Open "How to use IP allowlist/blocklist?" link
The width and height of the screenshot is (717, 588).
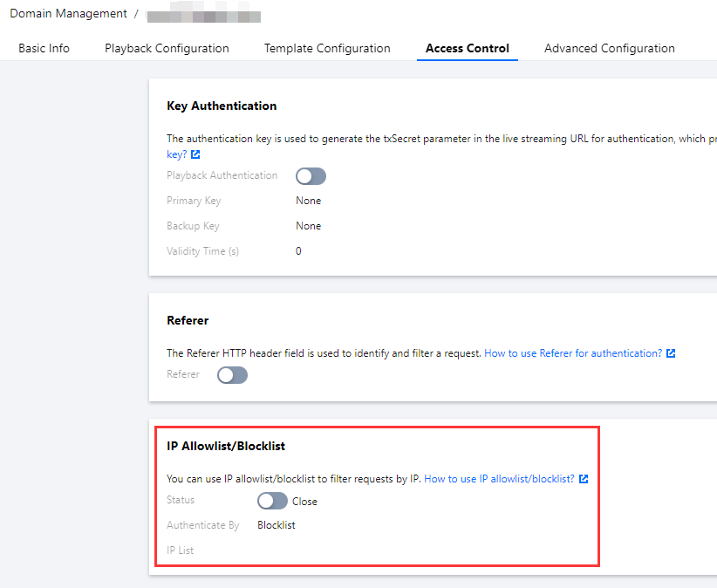[499, 479]
